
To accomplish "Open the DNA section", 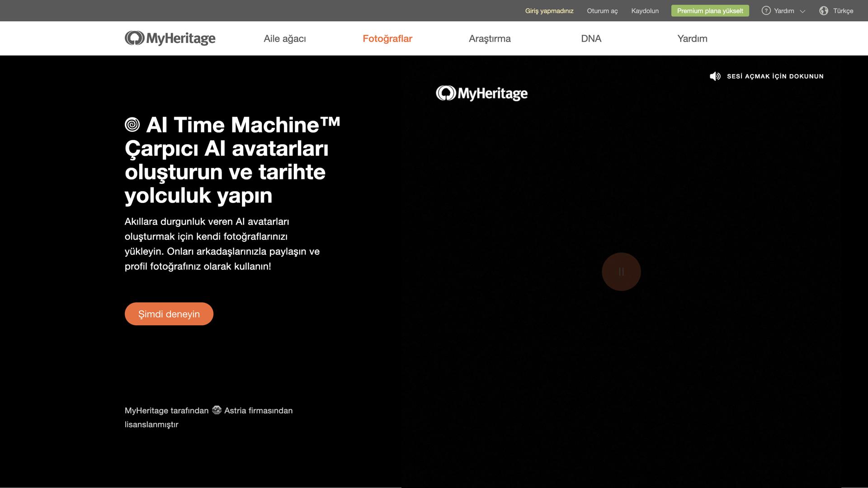I will pyautogui.click(x=591, y=38).
